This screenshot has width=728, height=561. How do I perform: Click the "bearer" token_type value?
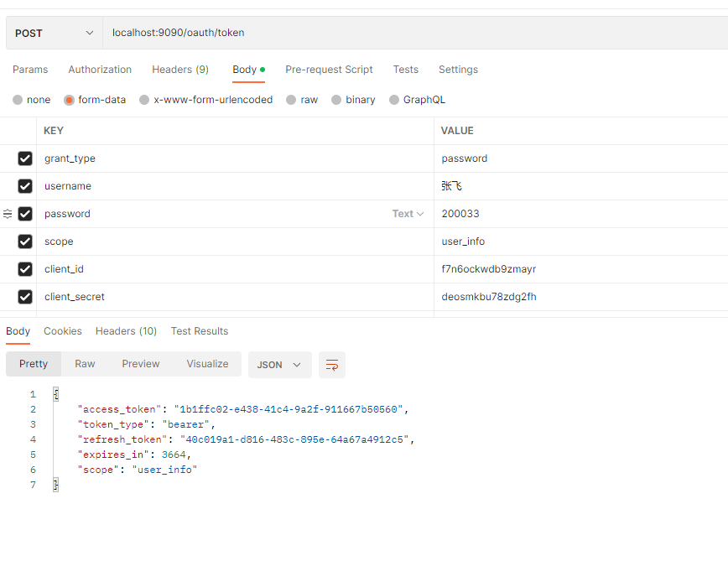185,424
